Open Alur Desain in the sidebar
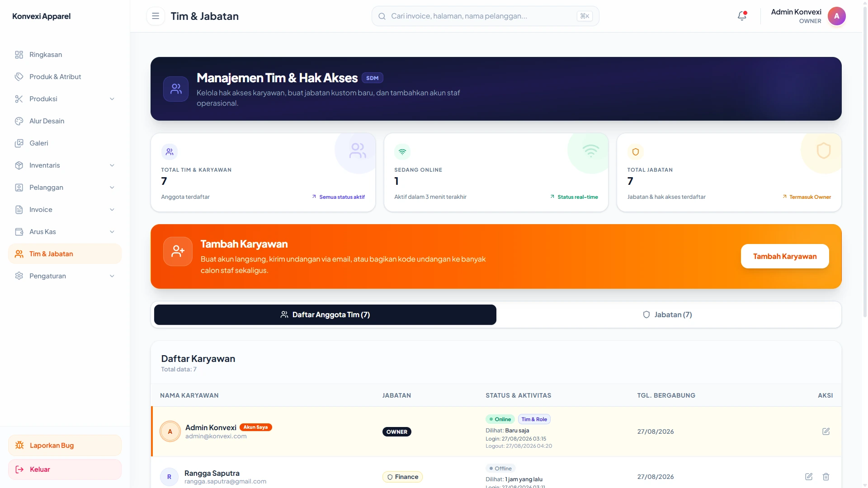Image resolution: width=868 pixels, height=488 pixels. pyautogui.click(x=65, y=121)
